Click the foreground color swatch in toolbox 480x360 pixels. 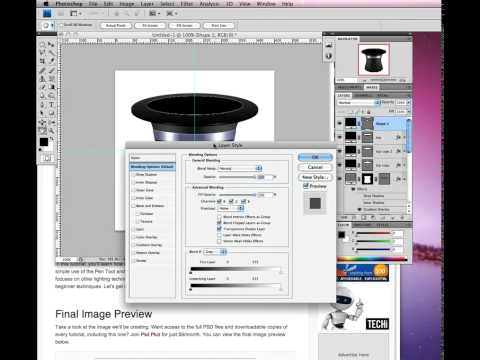(44, 142)
